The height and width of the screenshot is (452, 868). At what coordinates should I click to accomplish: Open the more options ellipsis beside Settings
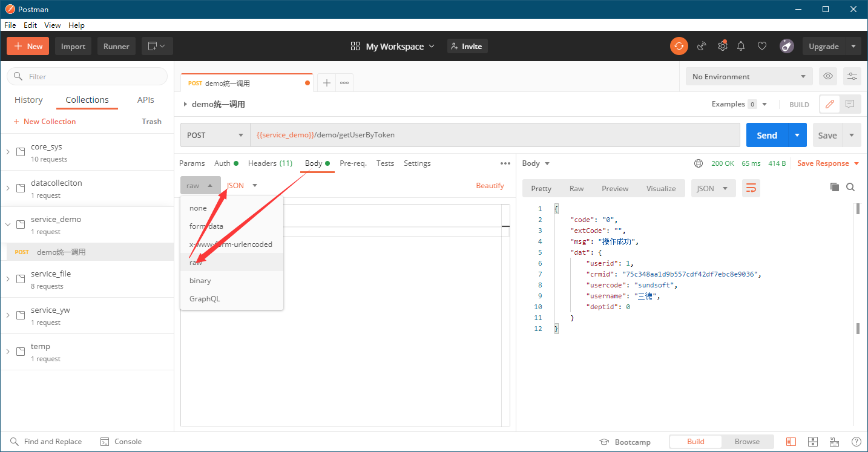pos(505,163)
